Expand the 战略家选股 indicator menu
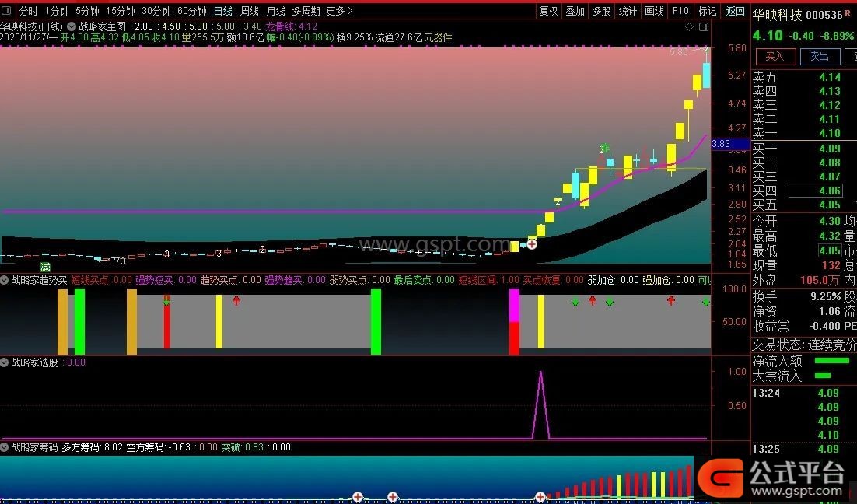Screen dimensions: 857x504 point(5,362)
